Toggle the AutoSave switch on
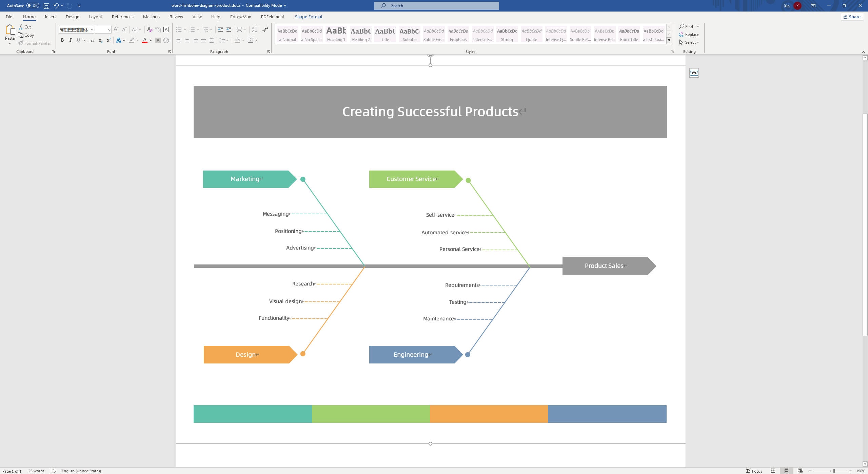The height and width of the screenshot is (474, 868). (33, 5)
